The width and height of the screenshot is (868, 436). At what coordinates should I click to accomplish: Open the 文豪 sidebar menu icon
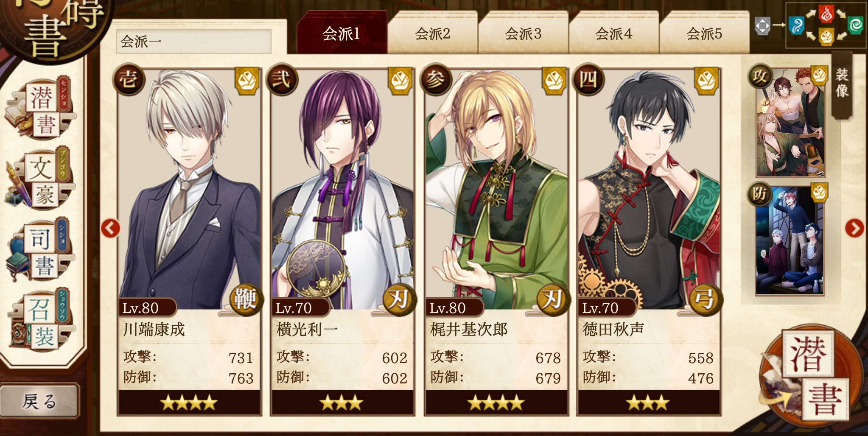(x=41, y=179)
